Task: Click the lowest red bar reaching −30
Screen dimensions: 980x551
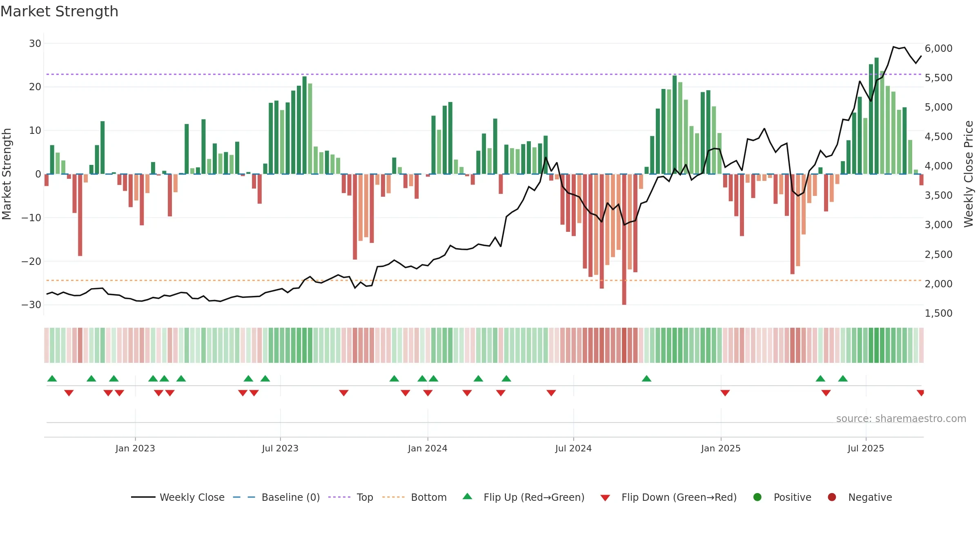Action: click(624, 239)
